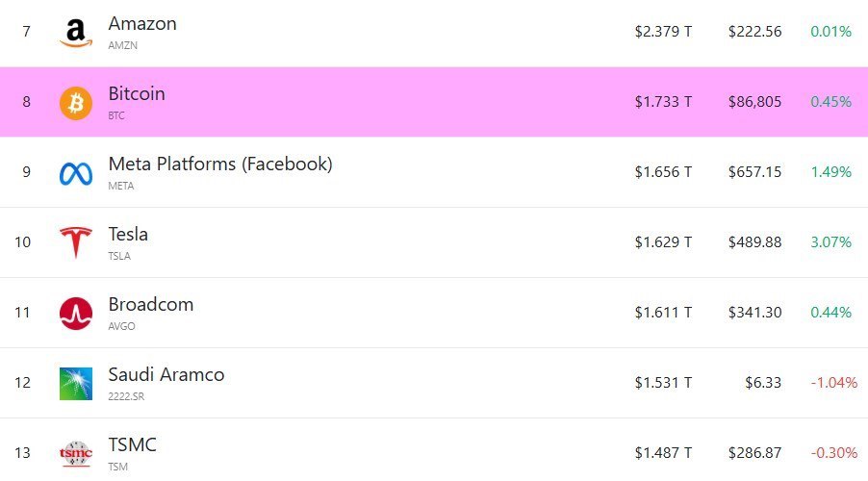868x481 pixels.
Task: Click the orange Bitcoin logo icon
Action: click(x=76, y=102)
